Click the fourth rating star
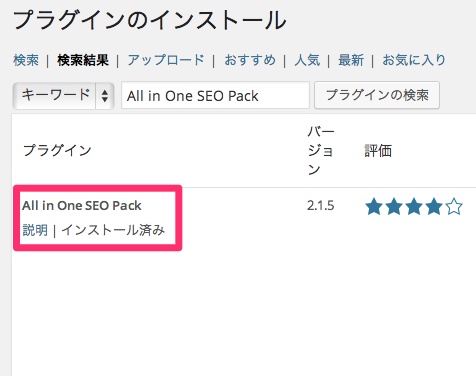 click(434, 206)
